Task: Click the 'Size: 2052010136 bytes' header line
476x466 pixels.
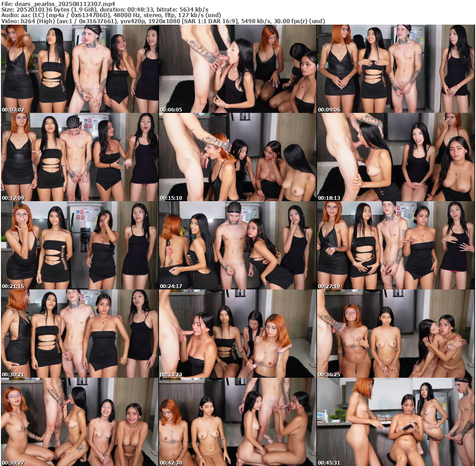Action: click(105, 9)
